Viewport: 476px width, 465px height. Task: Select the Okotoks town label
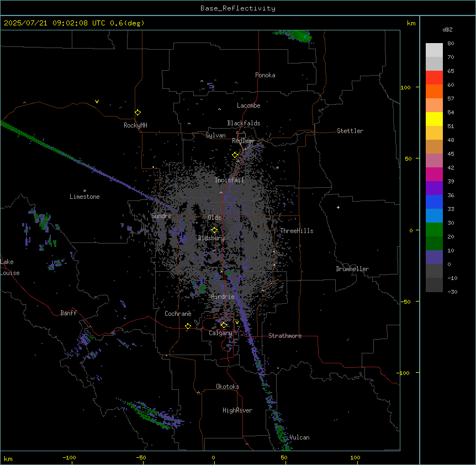click(x=228, y=387)
